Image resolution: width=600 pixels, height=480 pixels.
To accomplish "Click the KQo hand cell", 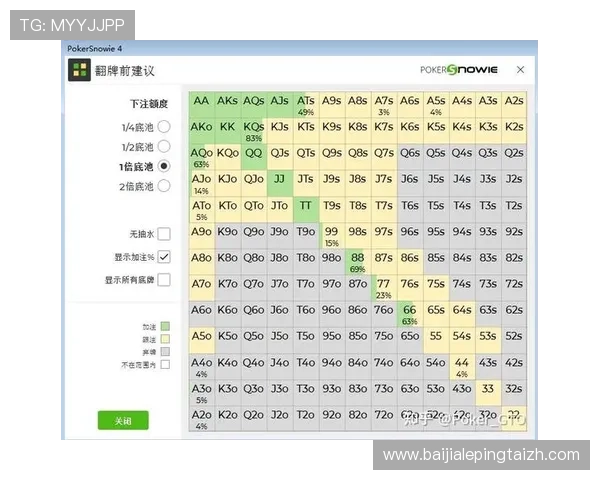I will (x=228, y=157).
